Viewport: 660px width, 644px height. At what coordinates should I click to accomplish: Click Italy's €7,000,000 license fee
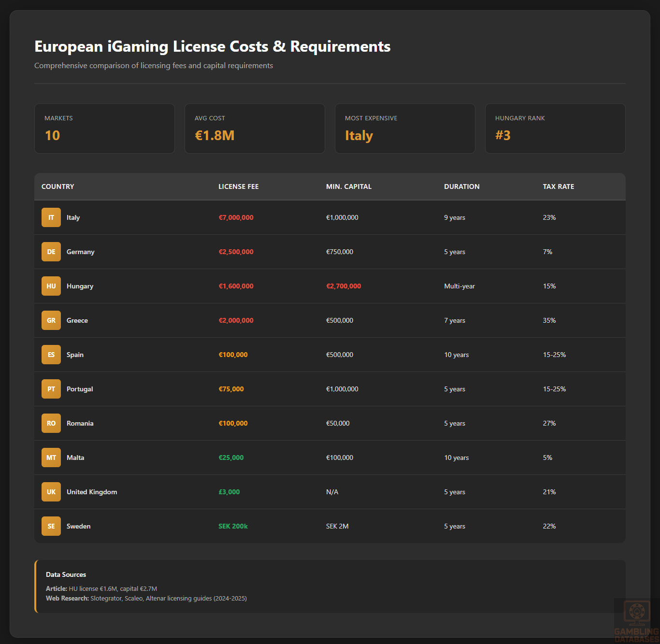236,217
